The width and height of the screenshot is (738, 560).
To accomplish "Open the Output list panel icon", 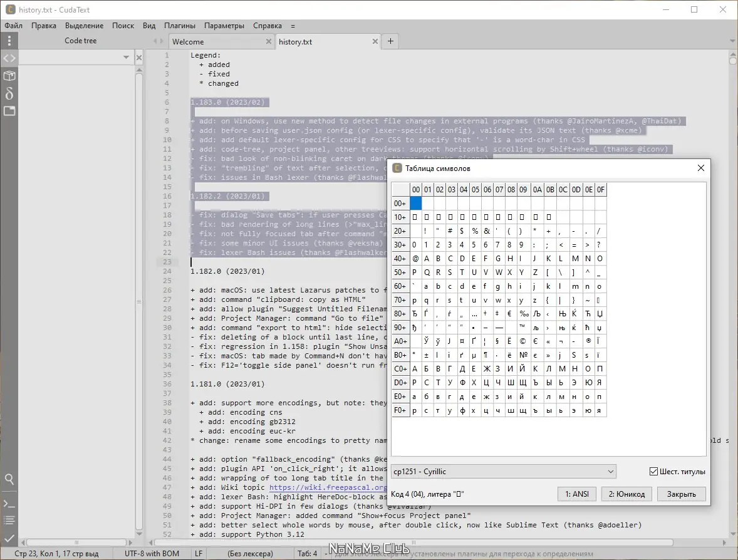I will pyautogui.click(x=9, y=520).
